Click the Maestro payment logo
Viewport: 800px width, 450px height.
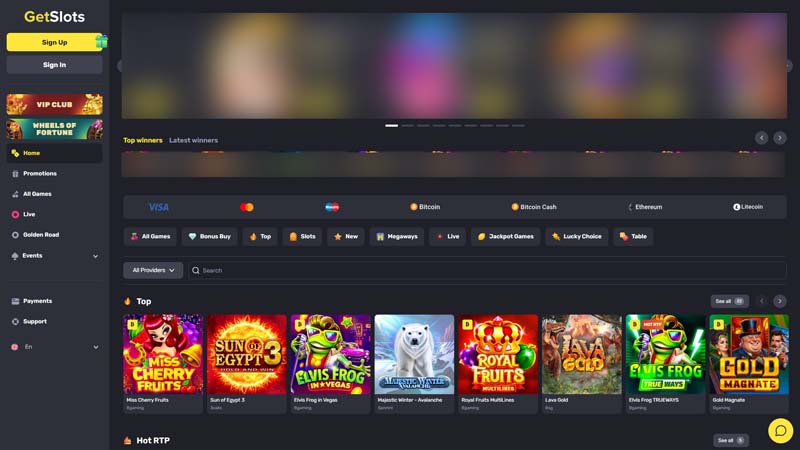(332, 207)
